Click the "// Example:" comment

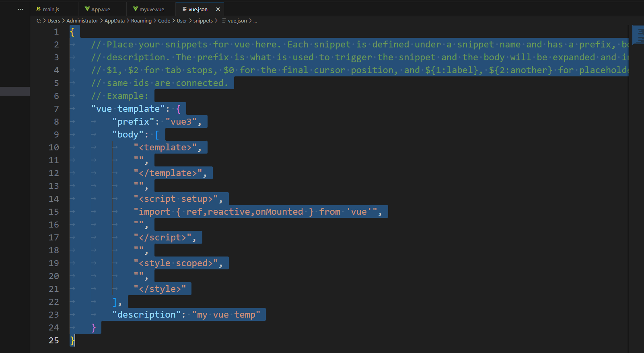120,96
